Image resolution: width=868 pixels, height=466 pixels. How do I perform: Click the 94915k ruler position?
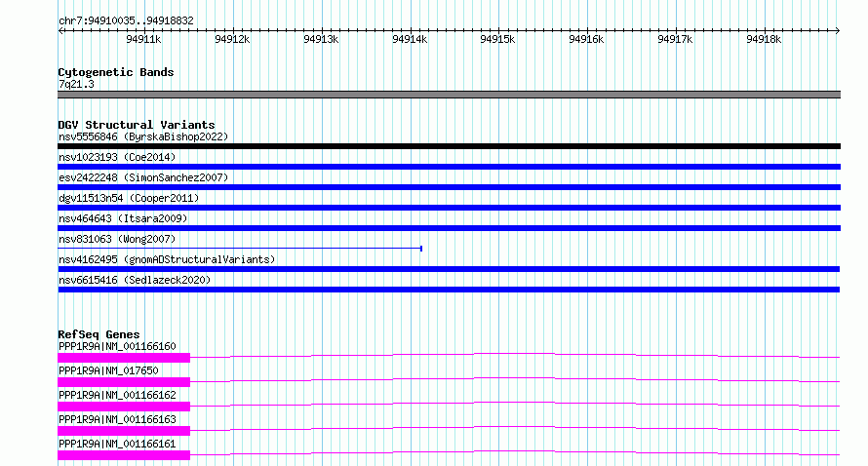(x=497, y=39)
